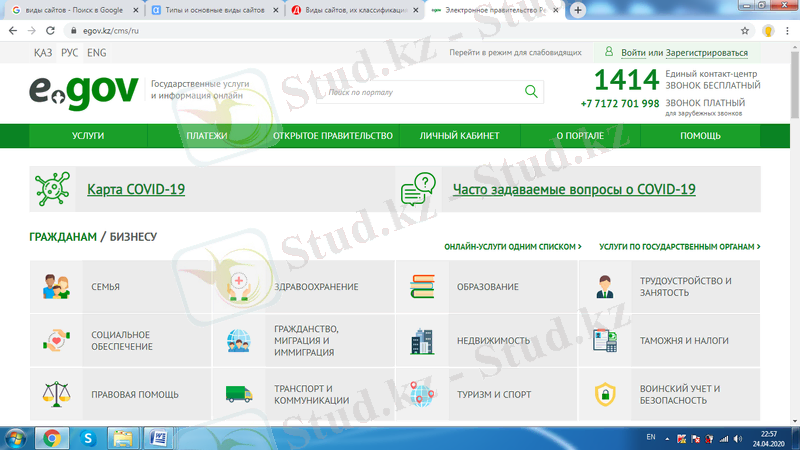Click the Семья family category icon

(x=56, y=286)
